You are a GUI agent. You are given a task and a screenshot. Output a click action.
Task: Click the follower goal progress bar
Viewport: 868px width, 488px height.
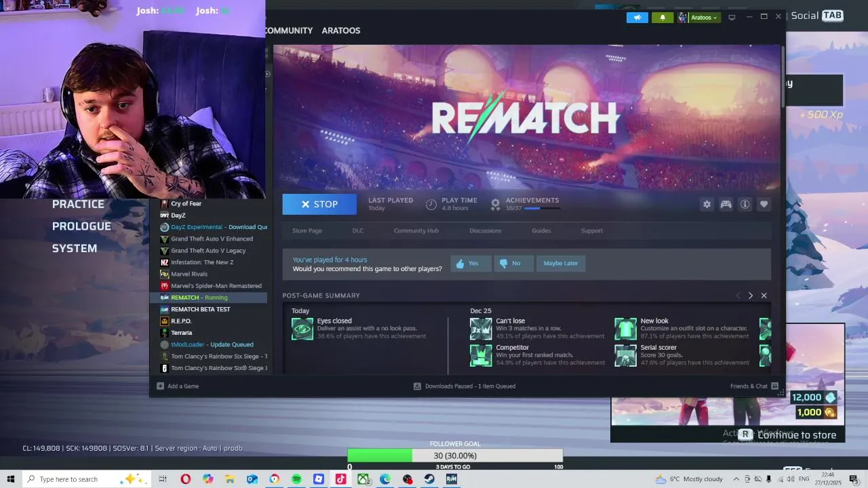point(454,455)
